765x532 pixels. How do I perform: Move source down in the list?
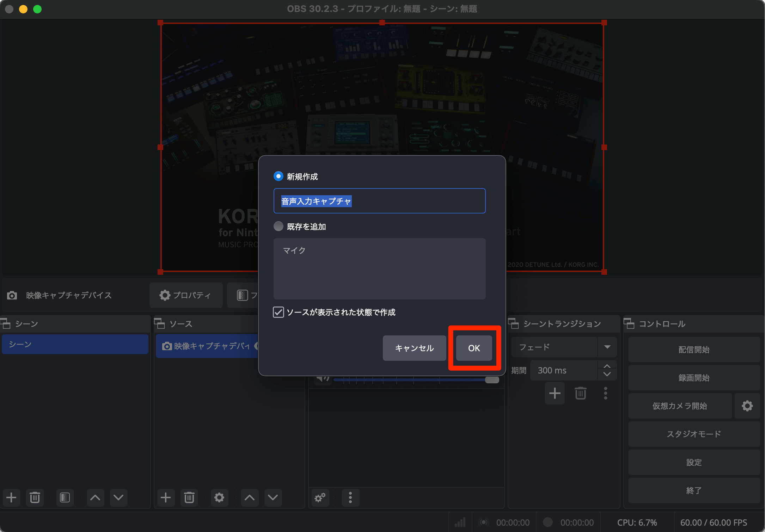(273, 497)
